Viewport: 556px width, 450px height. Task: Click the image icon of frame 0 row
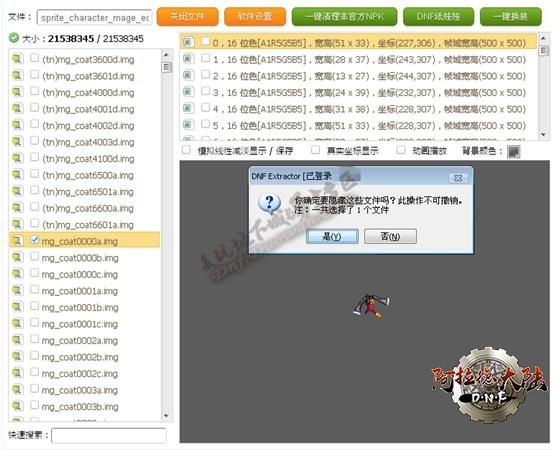188,42
